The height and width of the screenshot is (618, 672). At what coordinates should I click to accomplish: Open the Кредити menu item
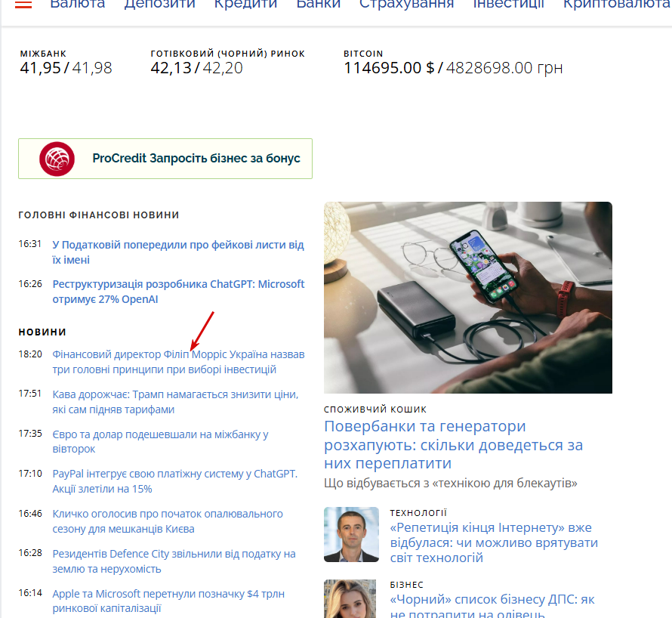245,4
